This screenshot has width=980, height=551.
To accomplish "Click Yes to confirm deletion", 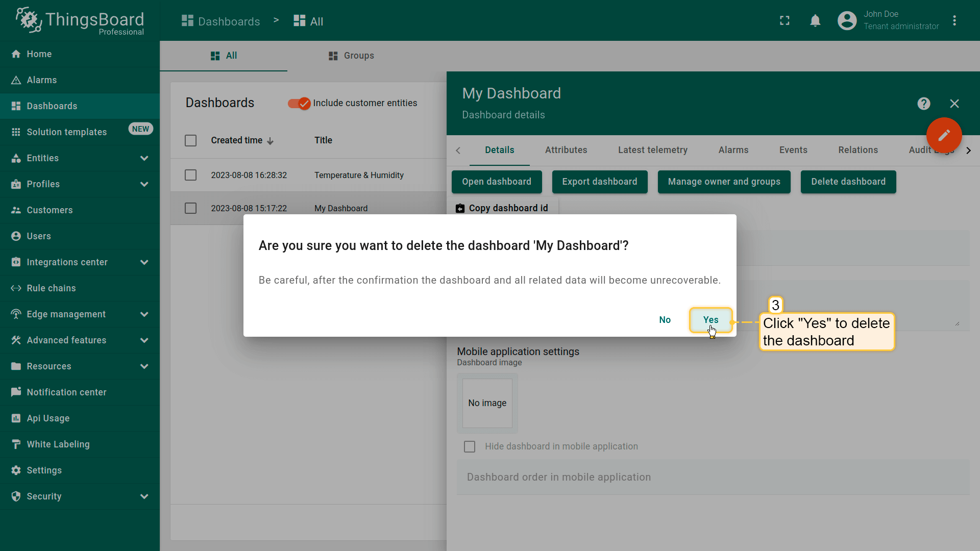I will (710, 320).
